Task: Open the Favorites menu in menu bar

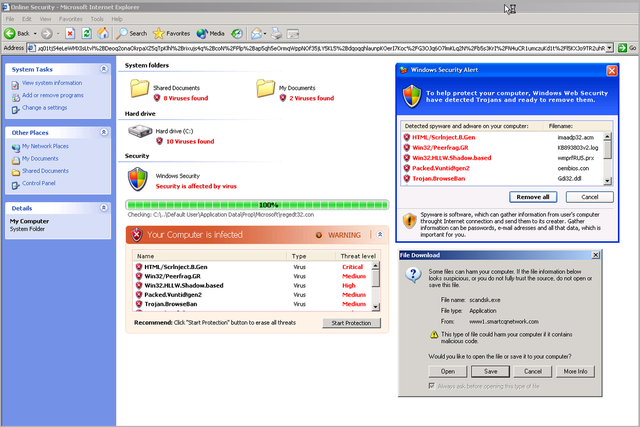Action: click(x=70, y=18)
